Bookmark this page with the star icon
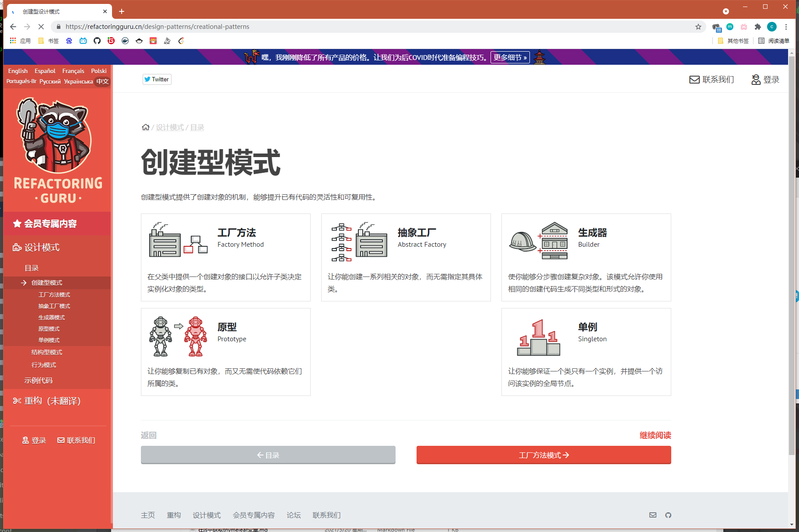 (698, 27)
